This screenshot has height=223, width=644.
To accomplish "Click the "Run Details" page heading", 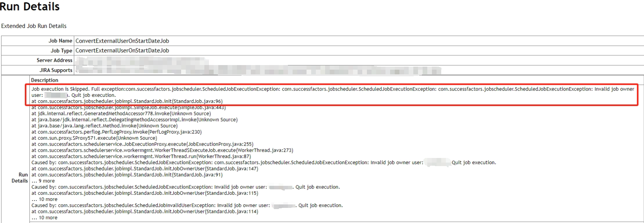I will (x=30, y=7).
